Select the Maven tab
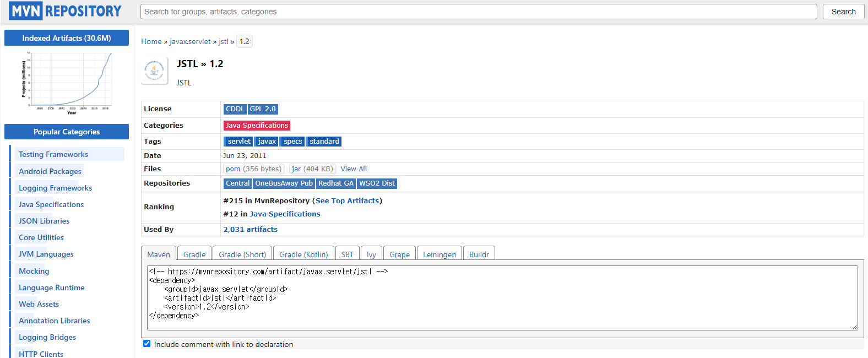This screenshot has height=358, width=868. point(159,254)
